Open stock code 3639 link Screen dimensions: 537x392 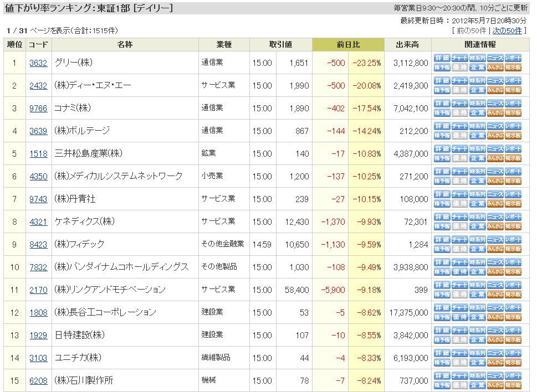tap(38, 131)
